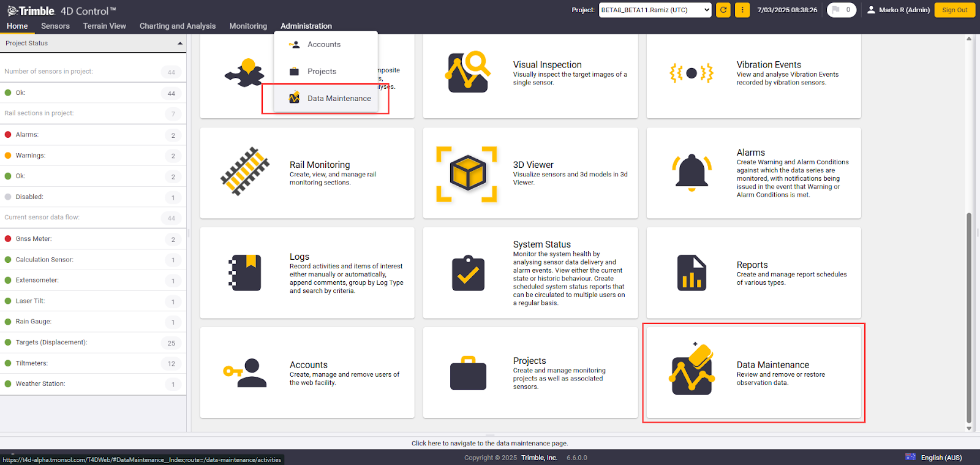Click the Rail Monitoring track icon
The height and width of the screenshot is (465, 980).
point(245,172)
